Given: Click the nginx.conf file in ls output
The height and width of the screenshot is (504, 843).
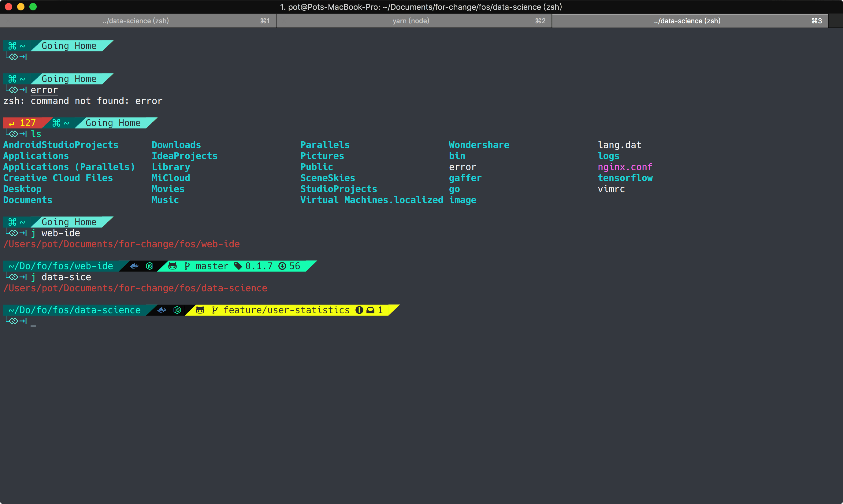Looking at the screenshot, I should (x=625, y=167).
